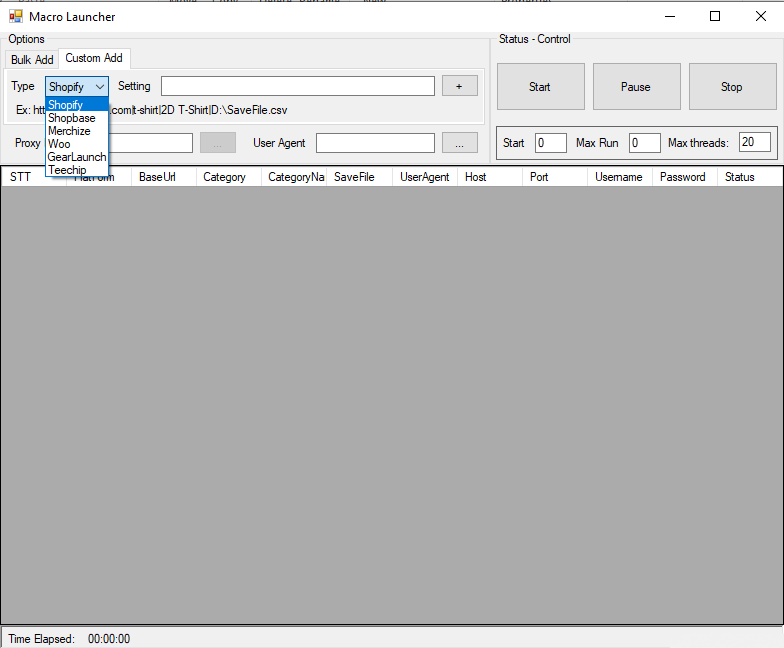Image resolution: width=784 pixels, height=648 pixels.
Task: Open the Custom Add tab
Action: click(94, 59)
